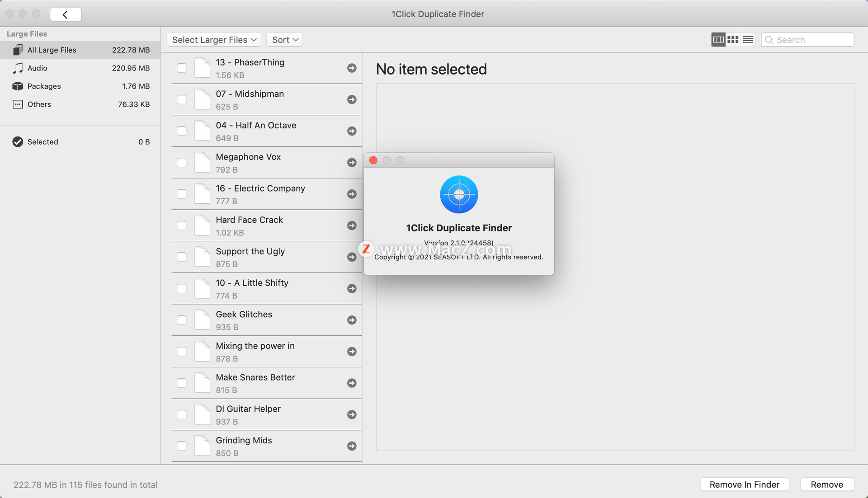Click the Copyright SEASOFT LTD text
Viewport: 868px width, 498px height.
click(459, 257)
